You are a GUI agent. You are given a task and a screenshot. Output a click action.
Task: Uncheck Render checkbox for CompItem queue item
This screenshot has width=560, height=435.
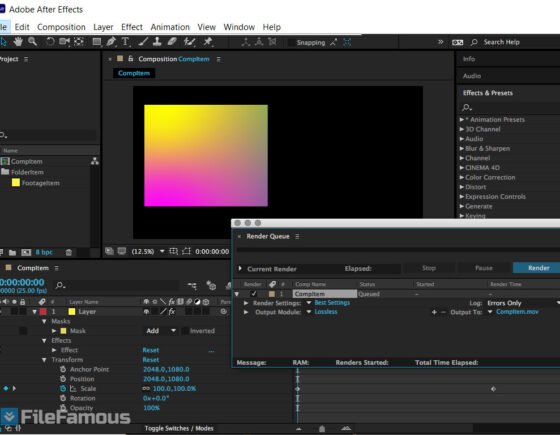coord(254,294)
